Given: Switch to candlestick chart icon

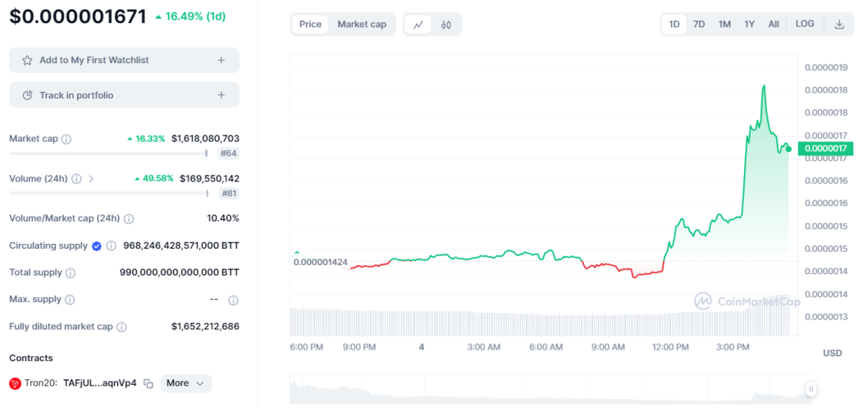Looking at the screenshot, I should 446,25.
